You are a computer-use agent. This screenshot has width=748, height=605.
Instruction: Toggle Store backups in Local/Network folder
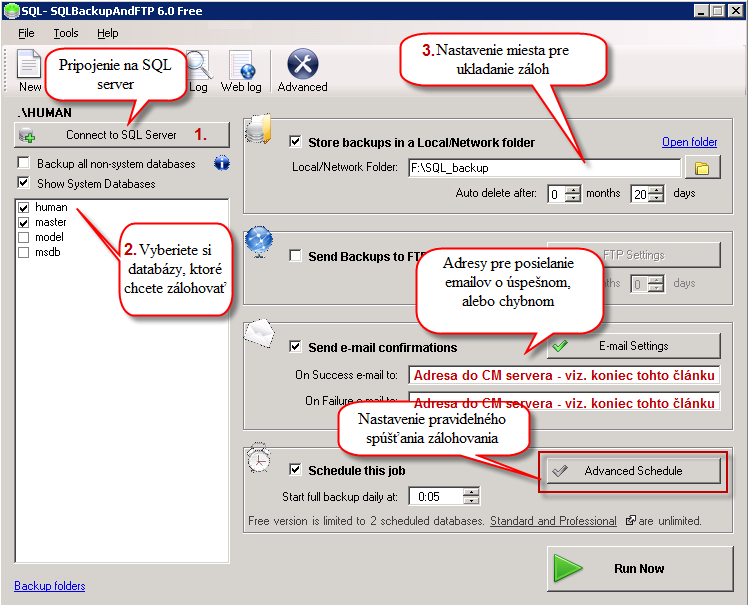295,141
